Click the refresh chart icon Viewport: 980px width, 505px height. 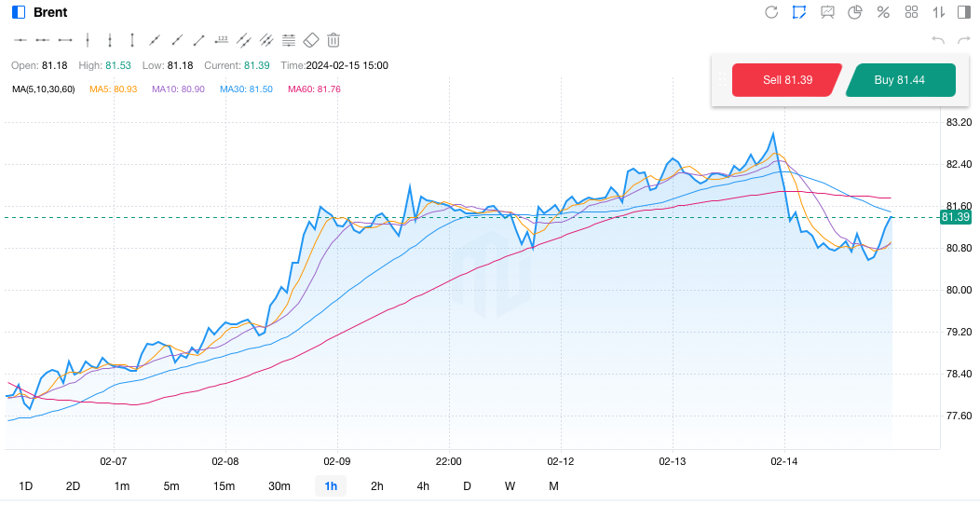point(771,12)
